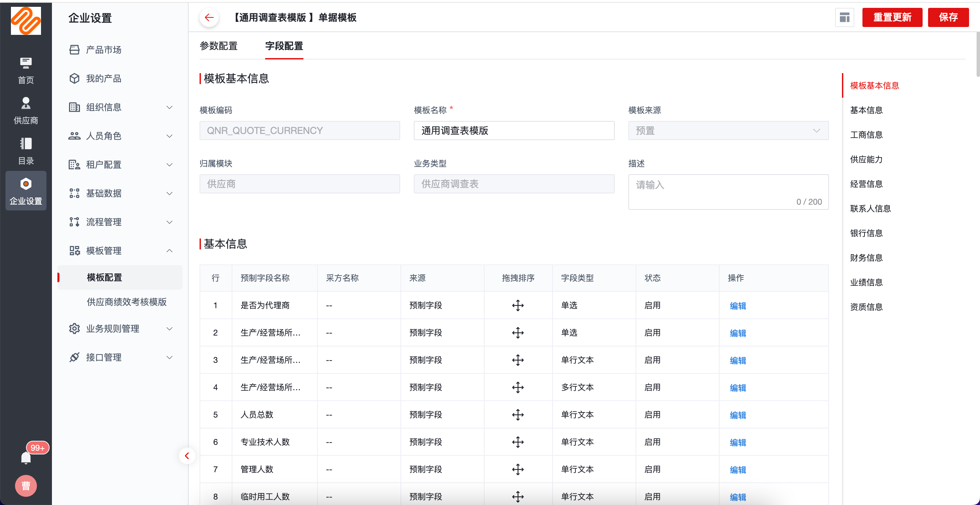The width and height of the screenshot is (980, 505).
Task: Collapse sidebar with red chevron handle
Action: coord(187,455)
